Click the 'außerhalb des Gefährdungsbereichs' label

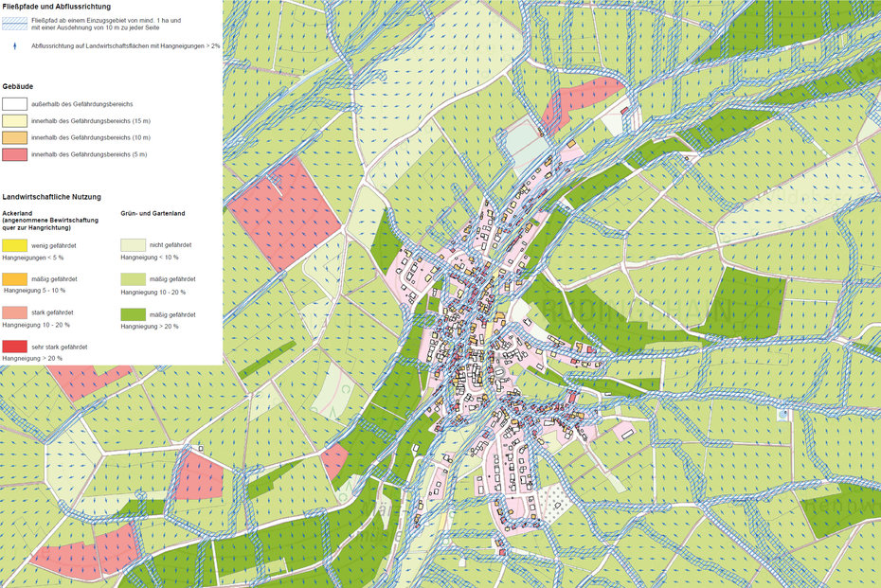(x=82, y=104)
